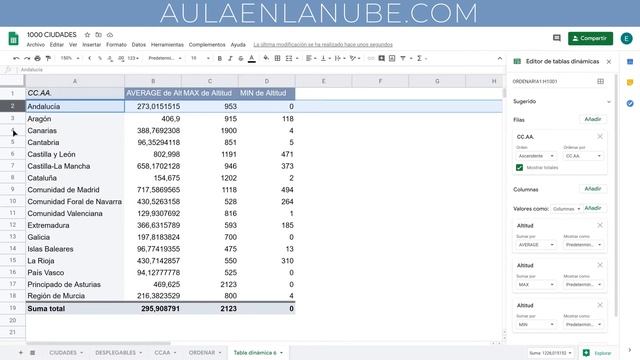
Task: Apply bold formatting
Action: click(220, 58)
